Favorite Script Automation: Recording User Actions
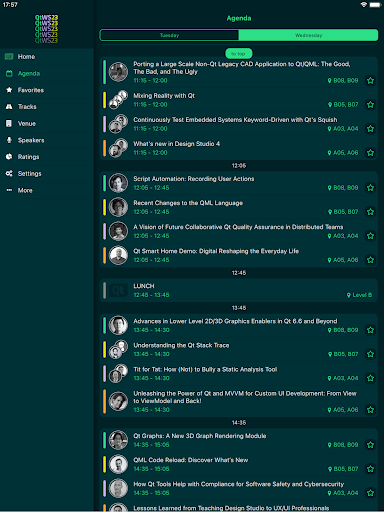The height and width of the screenshot is (512, 384). [370, 188]
